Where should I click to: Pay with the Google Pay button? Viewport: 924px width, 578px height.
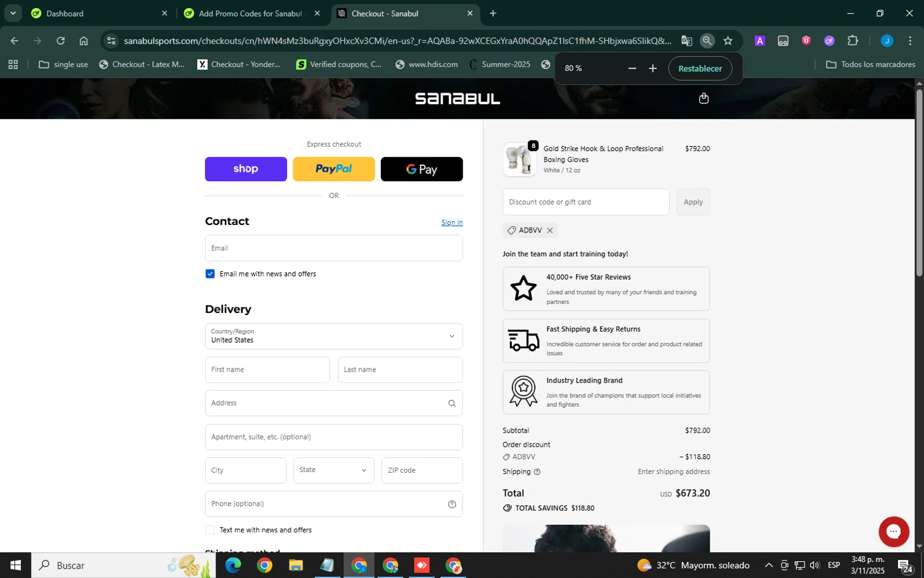421,169
